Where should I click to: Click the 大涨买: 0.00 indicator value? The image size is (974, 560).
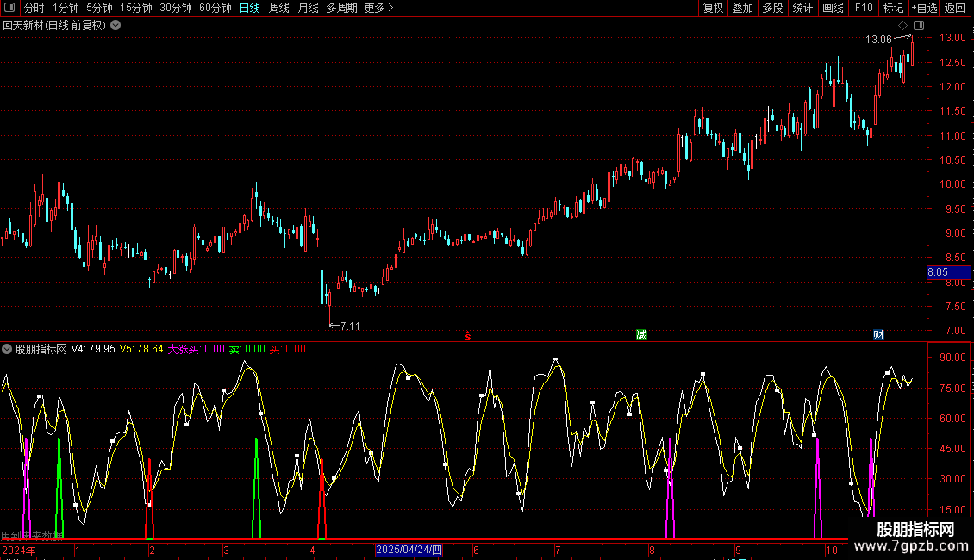[x=196, y=349]
